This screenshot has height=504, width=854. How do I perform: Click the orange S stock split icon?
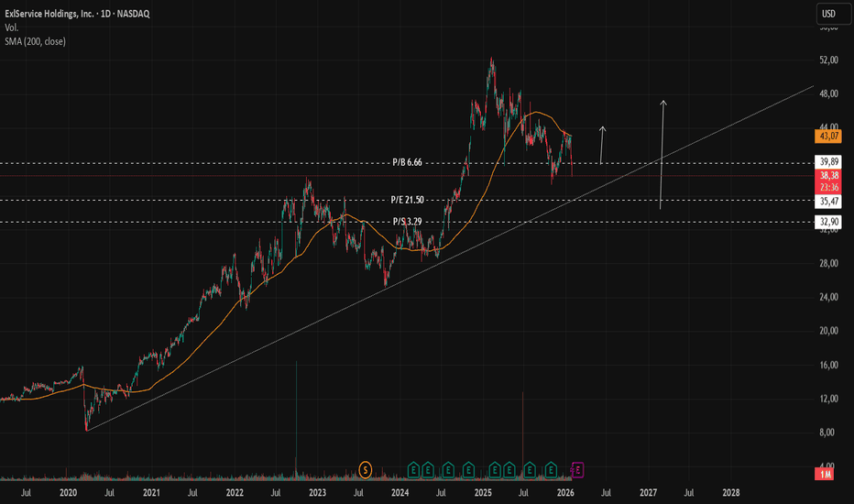pos(366,470)
